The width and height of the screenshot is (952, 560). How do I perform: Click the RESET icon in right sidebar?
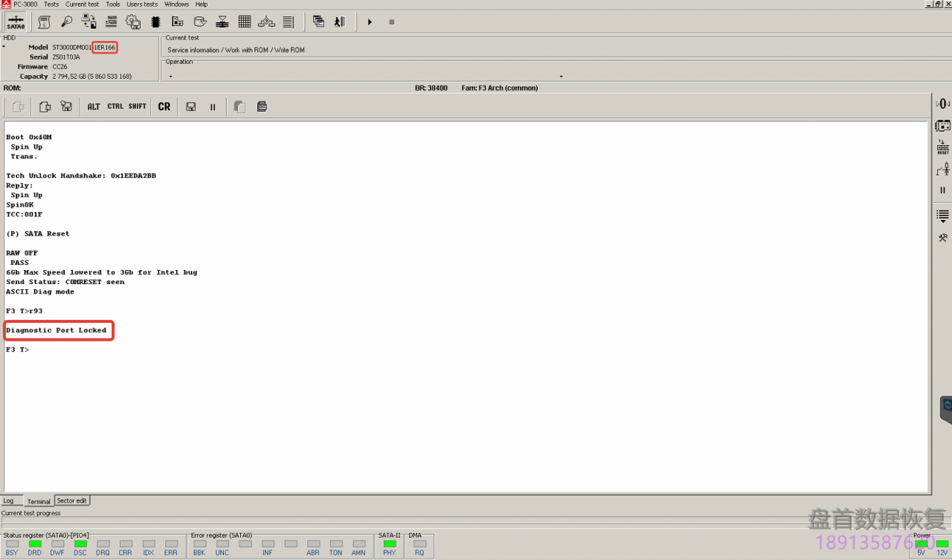point(942,147)
